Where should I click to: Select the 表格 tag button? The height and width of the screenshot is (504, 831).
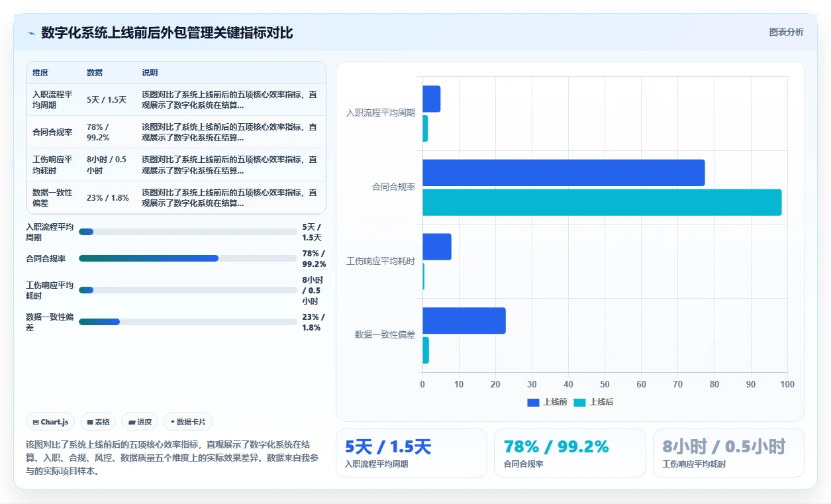click(x=98, y=422)
